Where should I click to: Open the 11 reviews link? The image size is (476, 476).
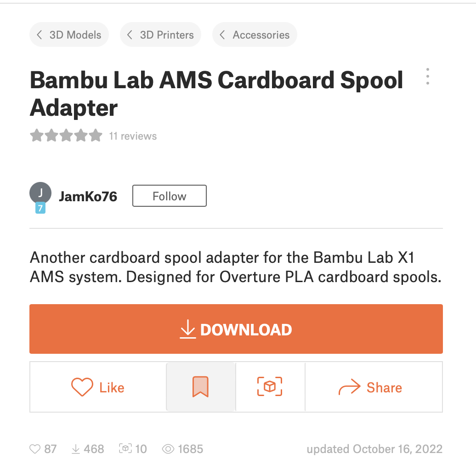click(x=133, y=136)
